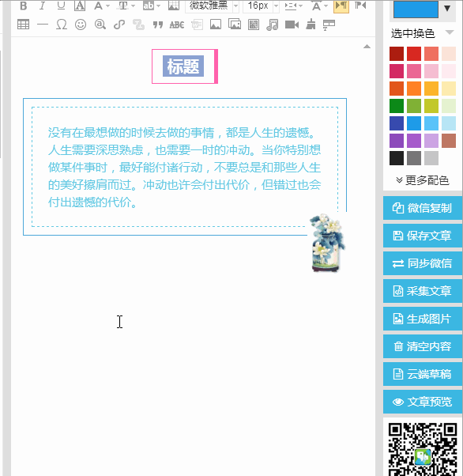Open the line spacing dropdown arrow

[x=300, y=6]
